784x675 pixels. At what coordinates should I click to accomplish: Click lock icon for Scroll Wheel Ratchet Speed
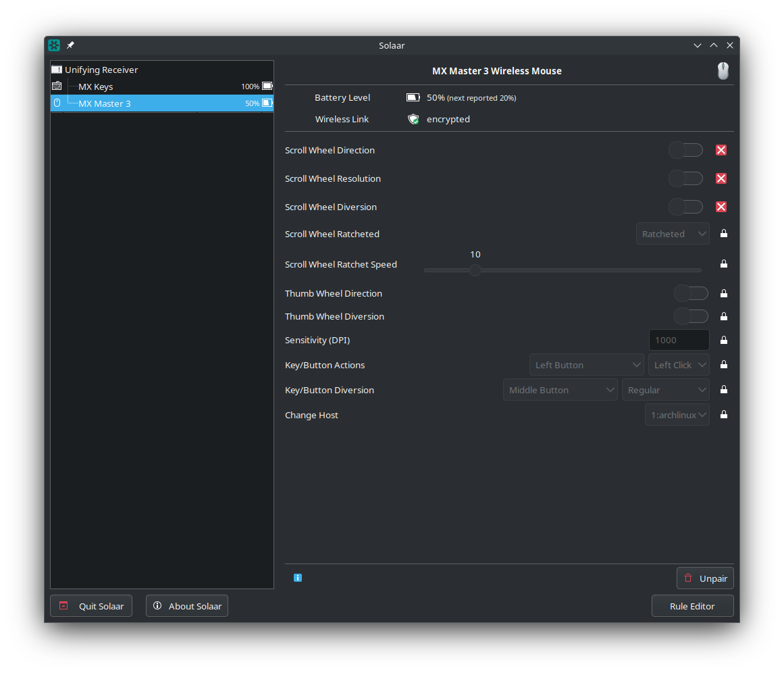(723, 264)
